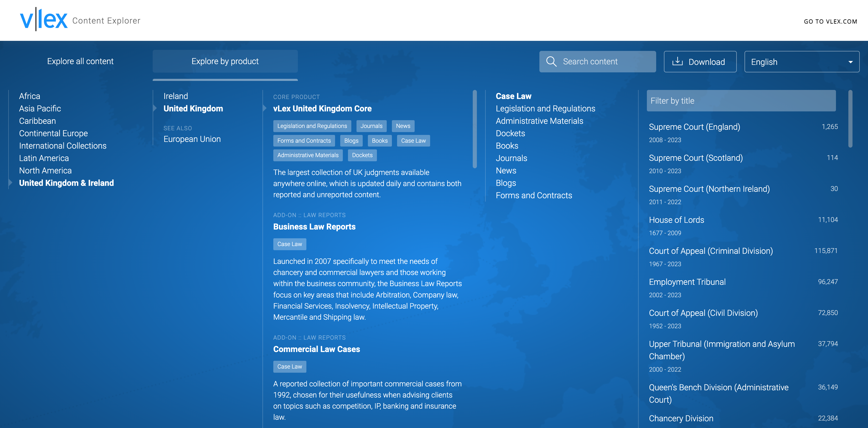Select Administrative Materials content type
The height and width of the screenshot is (428, 868).
(539, 121)
